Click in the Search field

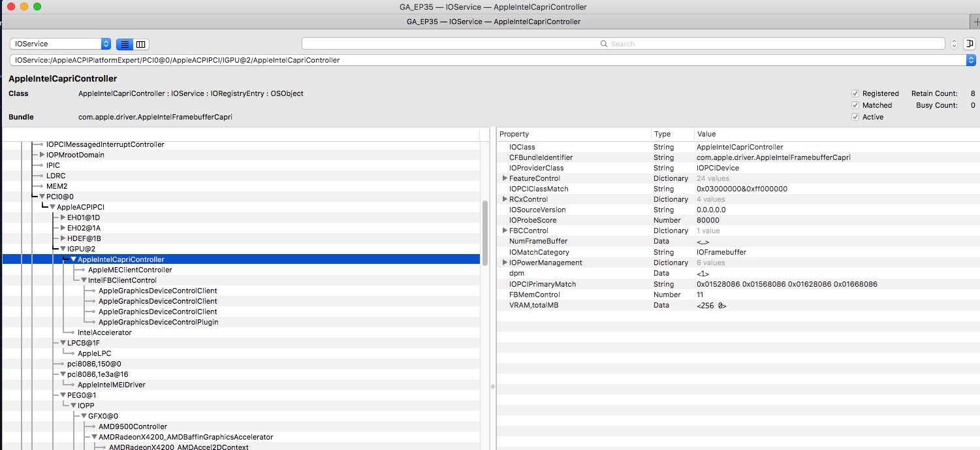coord(623,44)
